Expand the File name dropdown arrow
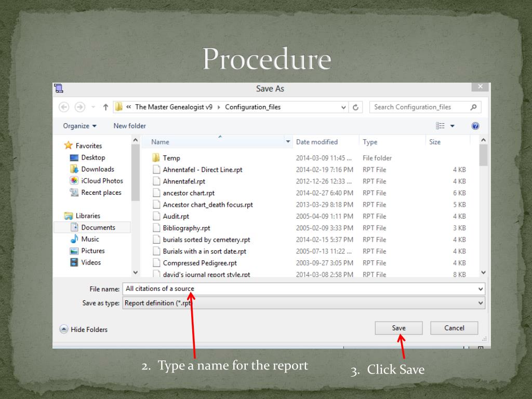The width and height of the screenshot is (532, 399). click(x=481, y=289)
